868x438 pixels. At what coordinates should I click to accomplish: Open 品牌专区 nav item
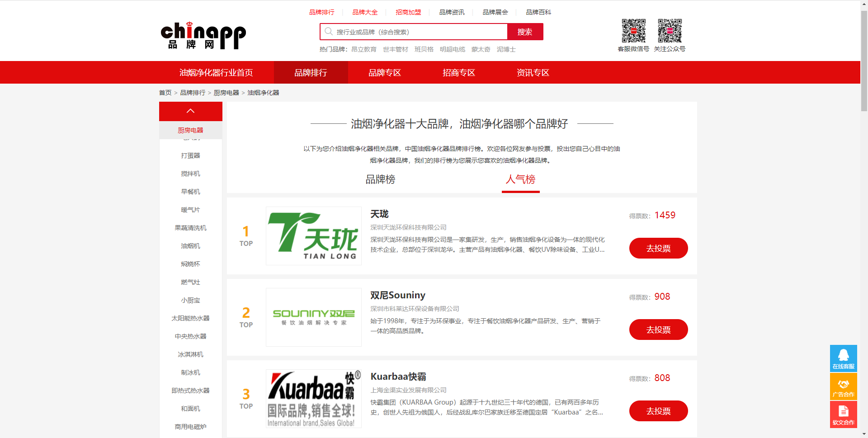pos(385,73)
